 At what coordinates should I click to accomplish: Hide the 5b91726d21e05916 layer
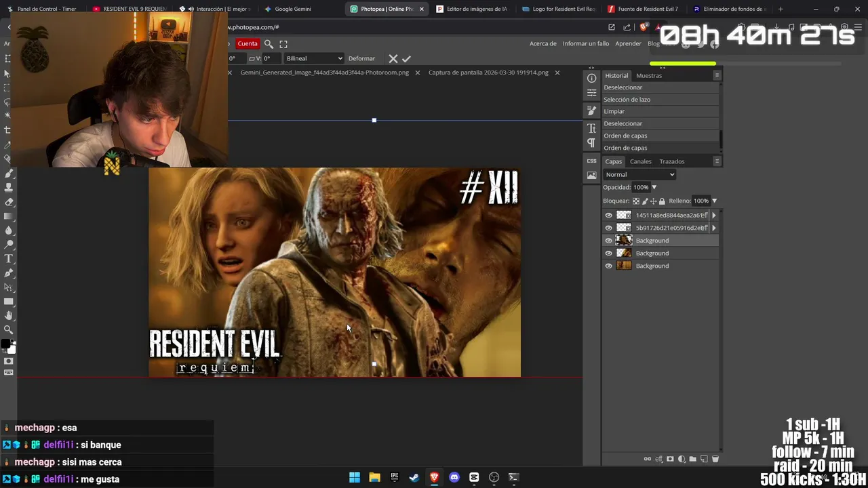point(608,228)
